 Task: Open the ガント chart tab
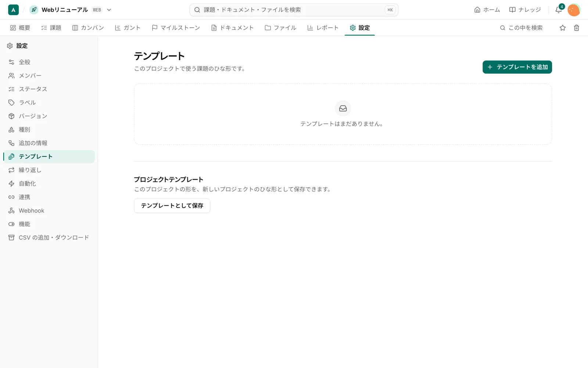128,28
